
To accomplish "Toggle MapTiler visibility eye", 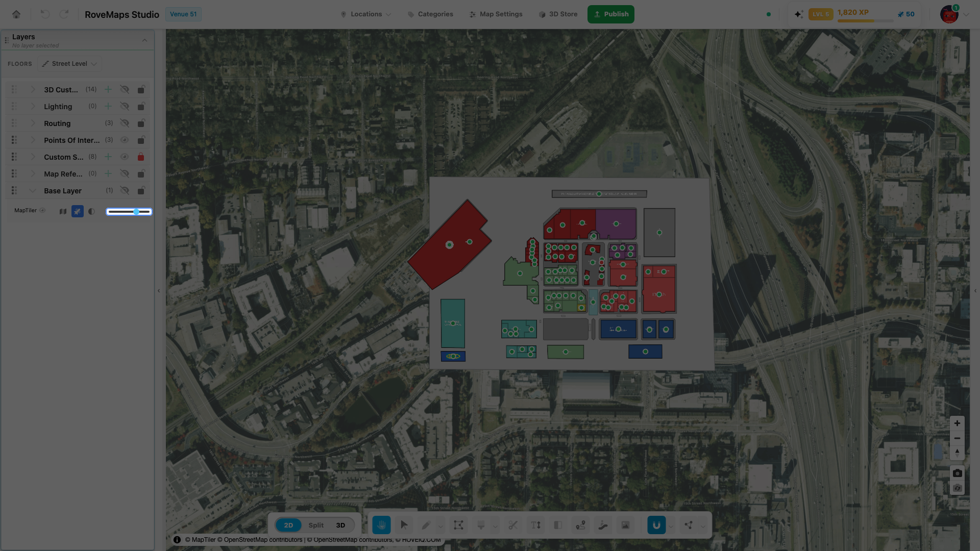I will tap(43, 210).
